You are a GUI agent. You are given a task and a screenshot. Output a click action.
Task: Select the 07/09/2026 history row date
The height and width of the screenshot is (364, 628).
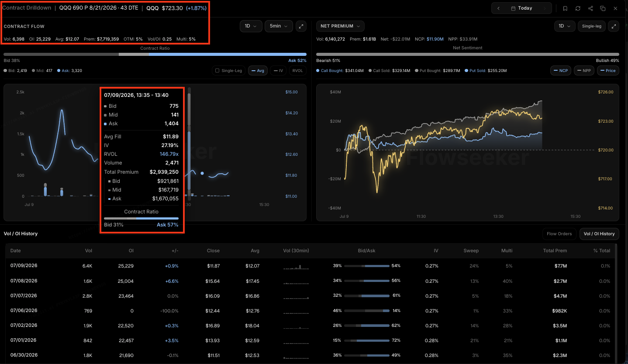[x=24, y=266]
